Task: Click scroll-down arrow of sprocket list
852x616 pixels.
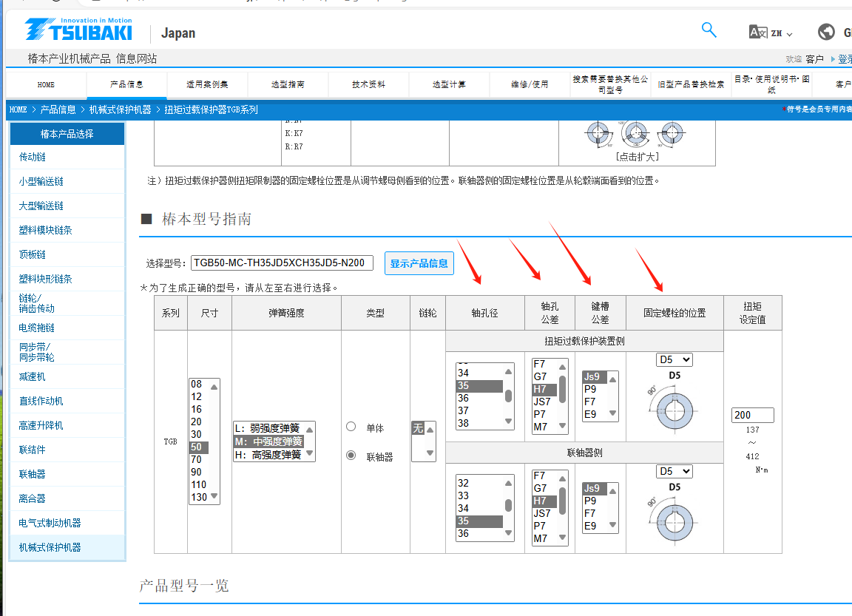Action: point(430,453)
